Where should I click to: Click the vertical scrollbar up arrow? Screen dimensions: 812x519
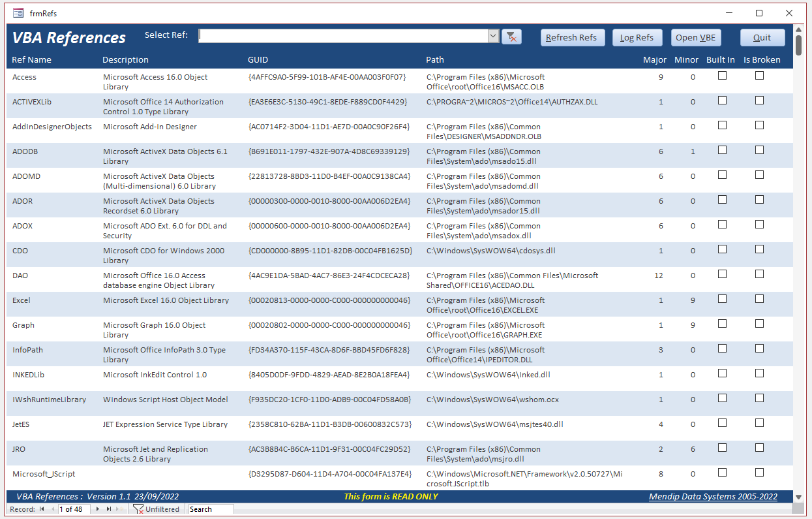coord(798,30)
